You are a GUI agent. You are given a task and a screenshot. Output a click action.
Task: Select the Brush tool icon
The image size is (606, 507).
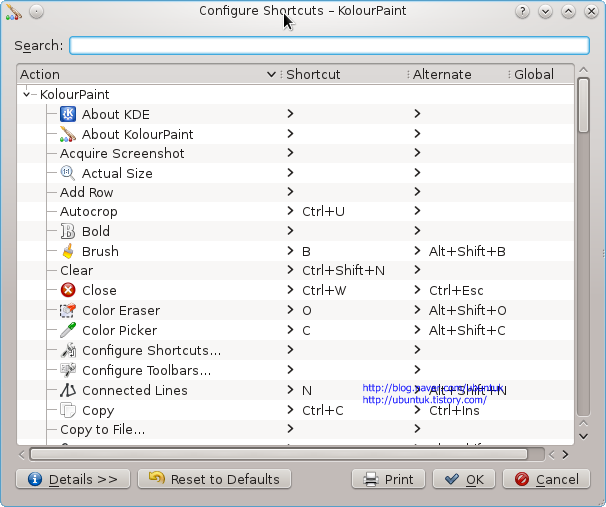pyautogui.click(x=68, y=251)
